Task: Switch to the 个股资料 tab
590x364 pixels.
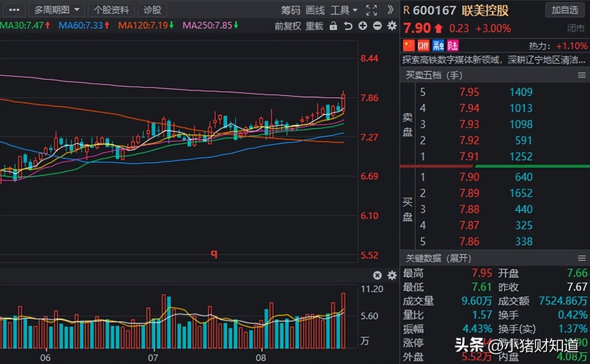Action: (112, 10)
